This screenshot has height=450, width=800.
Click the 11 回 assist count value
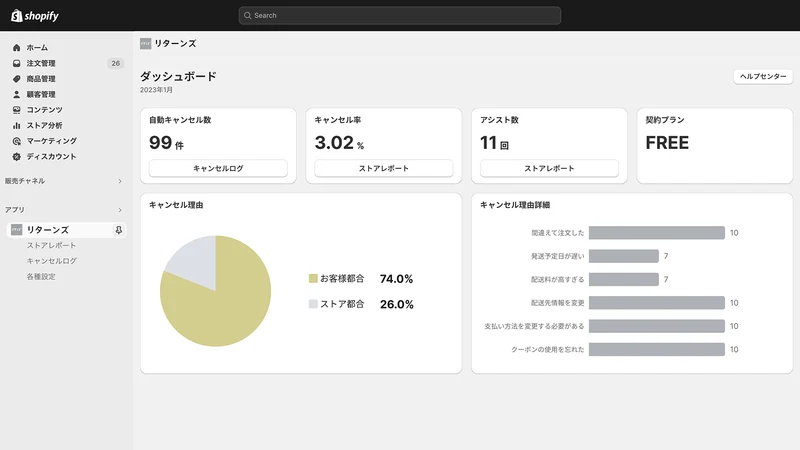pos(494,143)
